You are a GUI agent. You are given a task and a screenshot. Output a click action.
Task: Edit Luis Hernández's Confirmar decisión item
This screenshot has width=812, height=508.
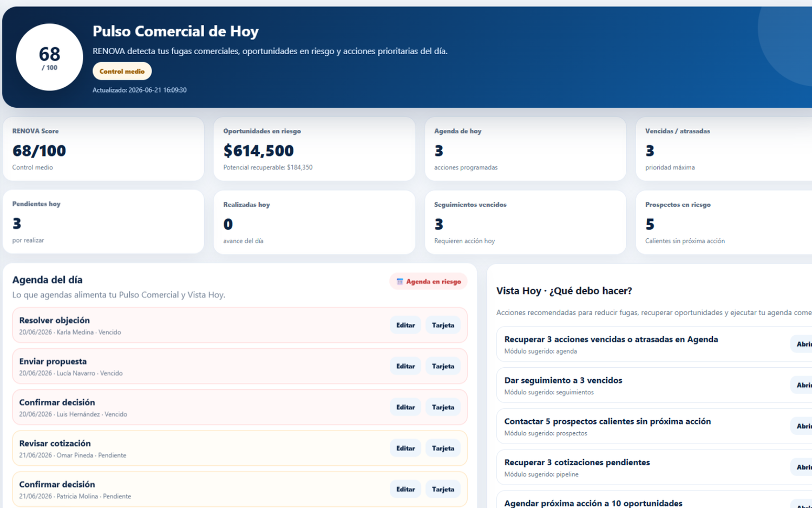(x=405, y=407)
